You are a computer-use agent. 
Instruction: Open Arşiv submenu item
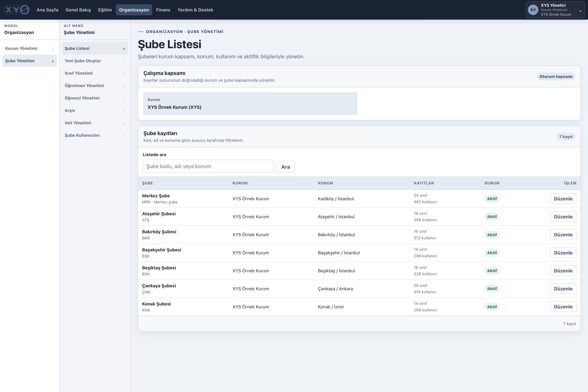click(x=95, y=110)
